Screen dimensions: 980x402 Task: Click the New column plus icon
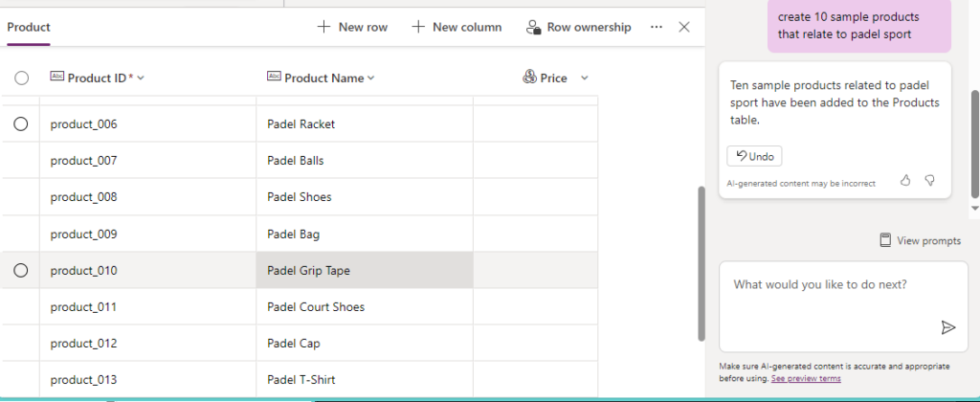tap(418, 27)
